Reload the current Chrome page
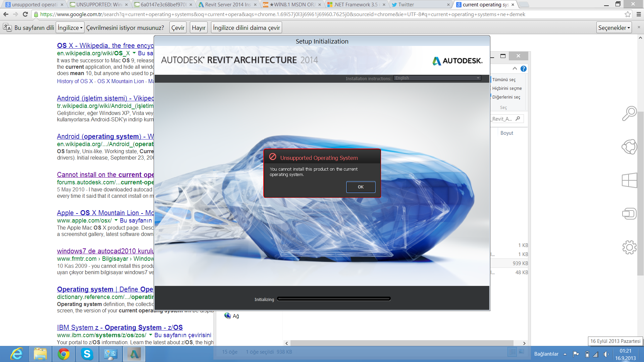 25,14
